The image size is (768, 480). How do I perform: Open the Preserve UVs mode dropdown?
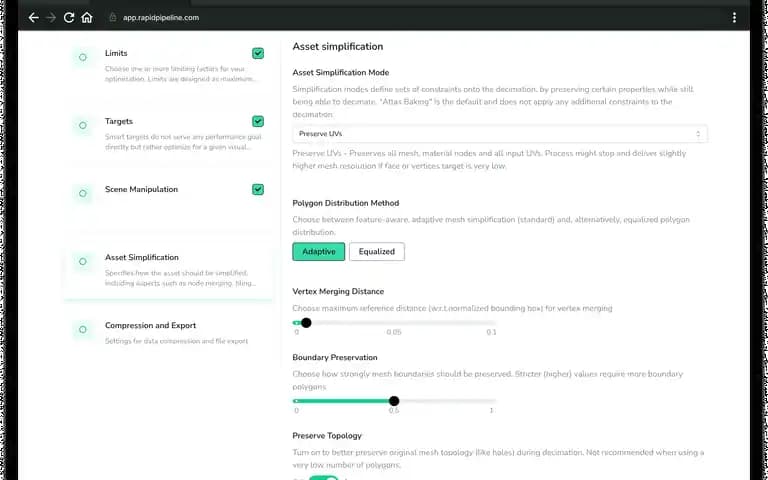pyautogui.click(x=500, y=134)
